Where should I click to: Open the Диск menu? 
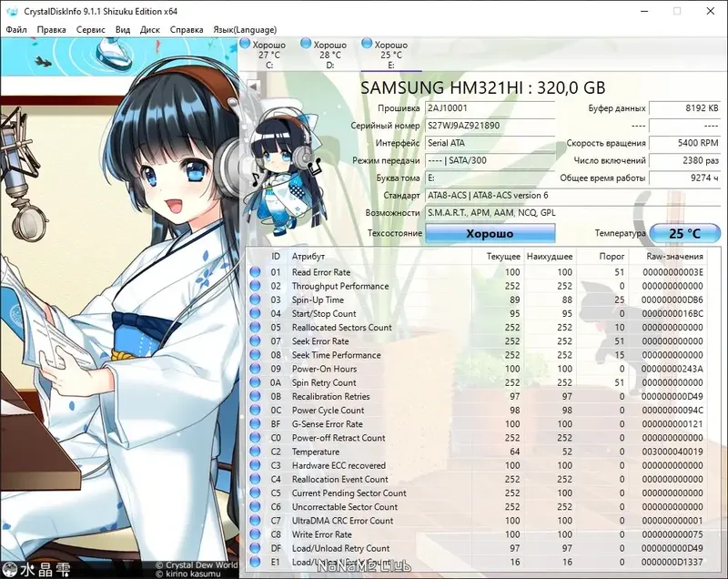pyautogui.click(x=150, y=30)
